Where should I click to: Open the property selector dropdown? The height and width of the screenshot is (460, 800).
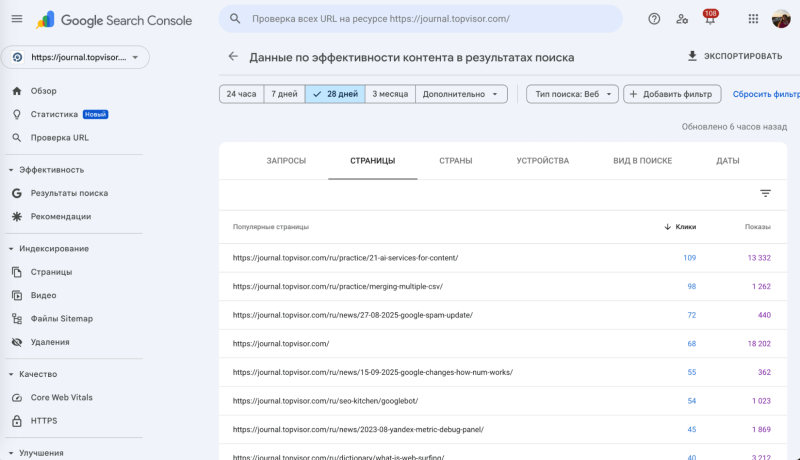[x=75, y=57]
